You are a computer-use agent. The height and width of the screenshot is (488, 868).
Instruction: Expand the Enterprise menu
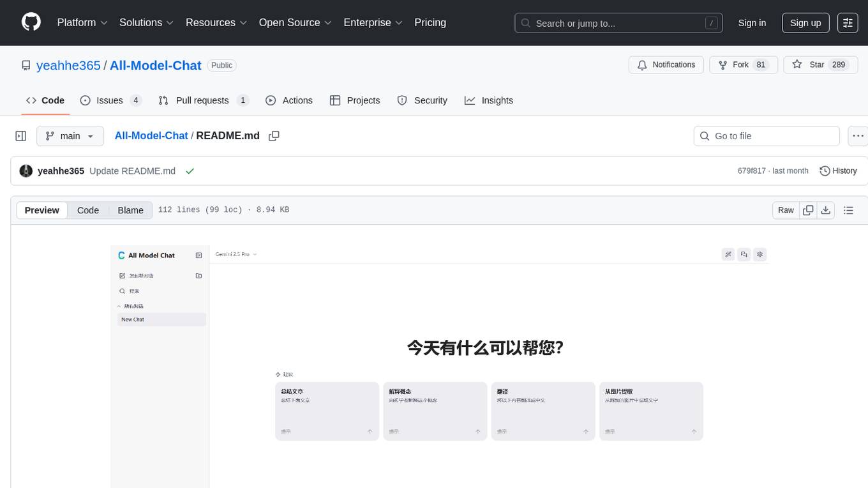click(373, 22)
